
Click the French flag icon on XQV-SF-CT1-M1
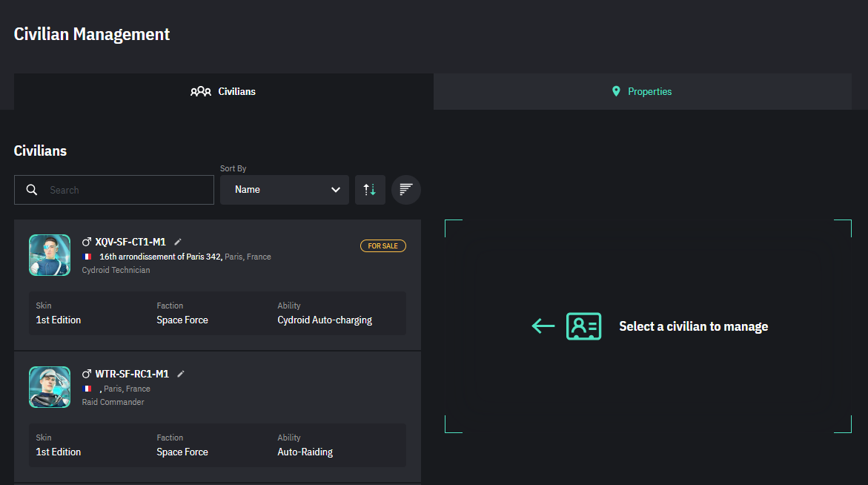[x=87, y=257]
